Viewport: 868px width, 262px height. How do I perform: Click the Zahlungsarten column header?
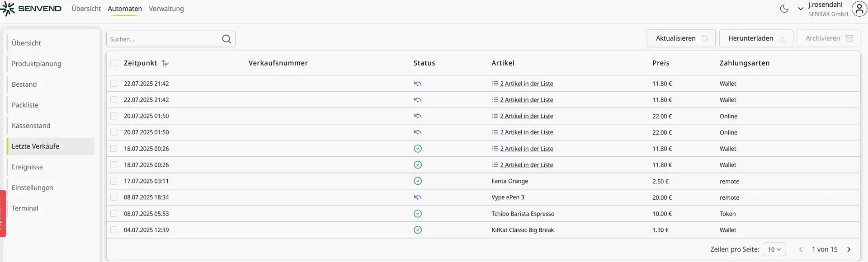pos(744,63)
